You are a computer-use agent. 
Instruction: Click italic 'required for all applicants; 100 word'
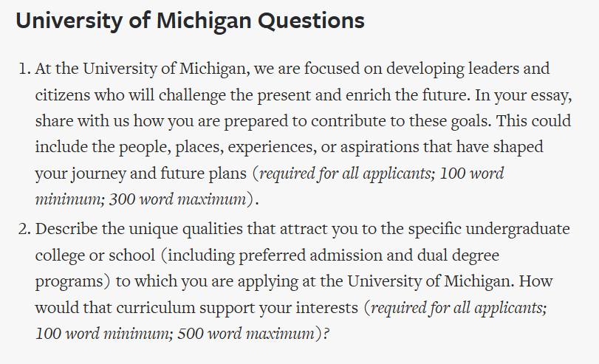coord(382,174)
